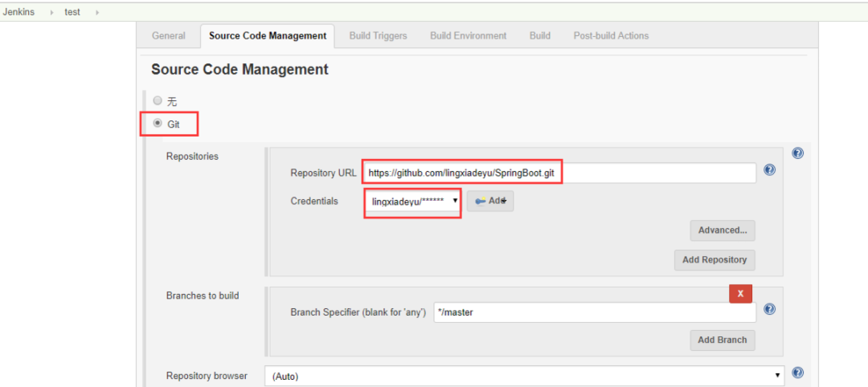Click the Advanced... button
868x387 pixels.
(x=723, y=230)
